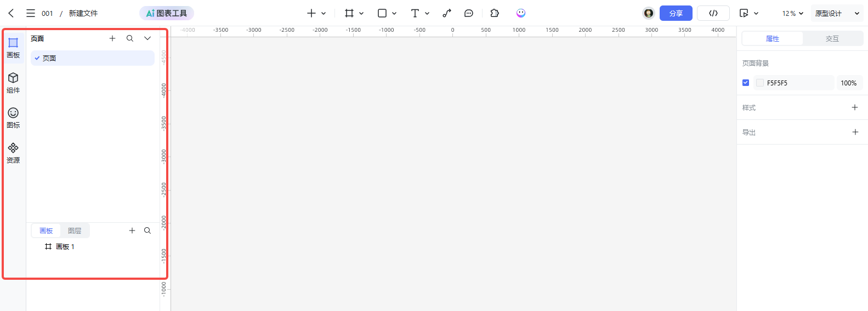Toggle the page background checkbox
The width and height of the screenshot is (868, 311).
(746, 83)
